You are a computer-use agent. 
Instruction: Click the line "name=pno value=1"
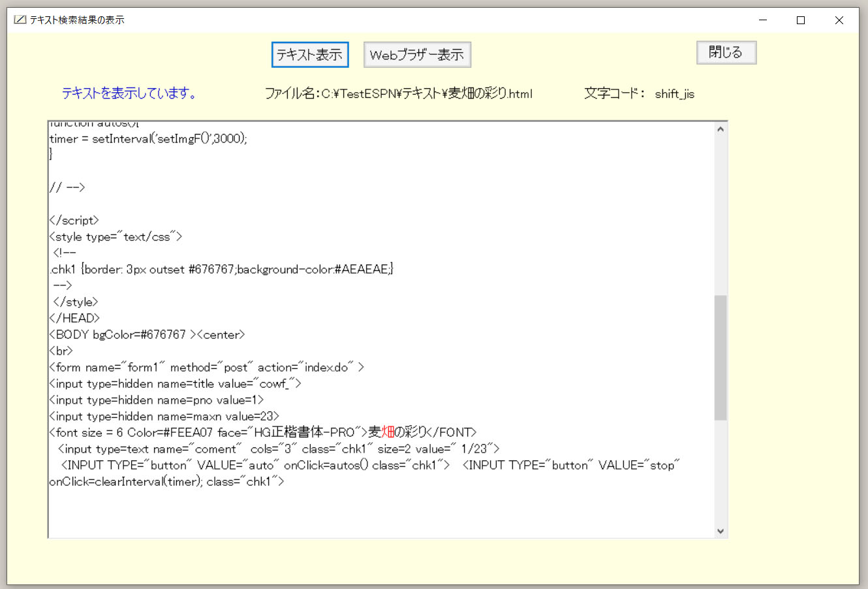tap(157, 400)
